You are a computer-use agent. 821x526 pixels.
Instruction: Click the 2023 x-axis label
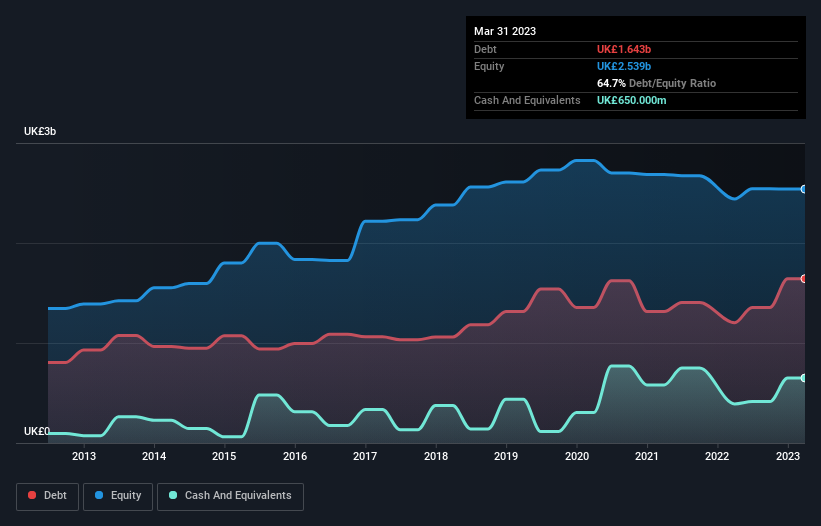coord(787,456)
